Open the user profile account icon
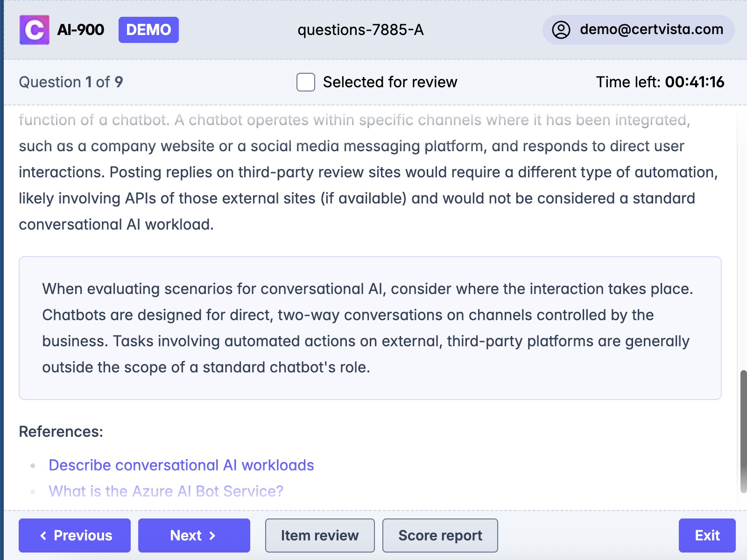The width and height of the screenshot is (747, 560). pos(562,29)
